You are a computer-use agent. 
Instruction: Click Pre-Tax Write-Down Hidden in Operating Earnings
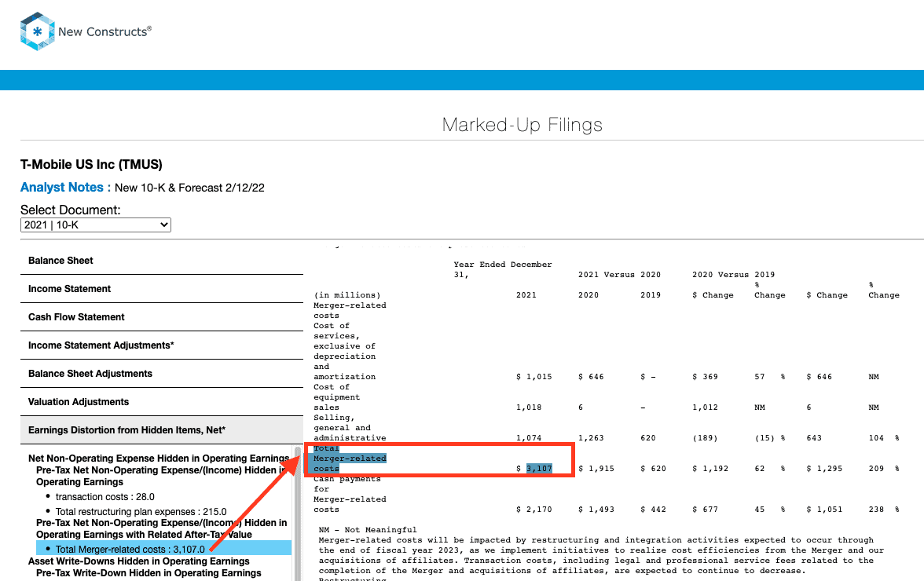point(148,573)
